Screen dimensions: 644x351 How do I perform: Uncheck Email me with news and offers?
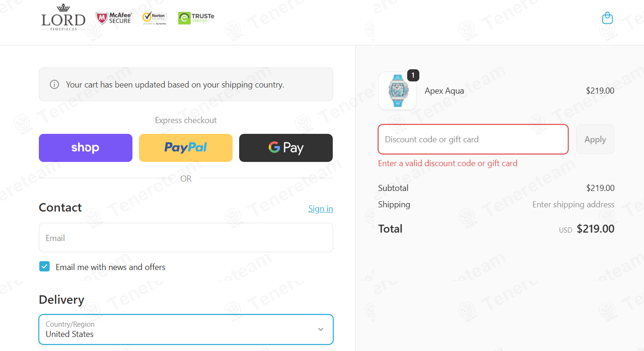44,267
